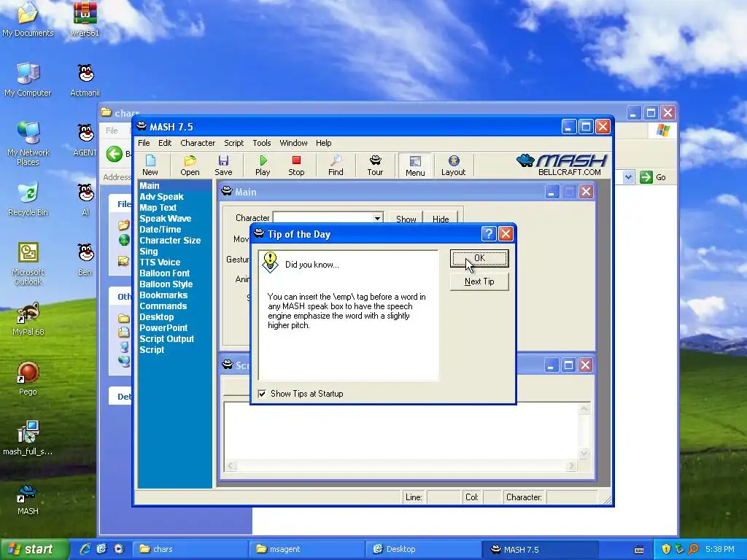Viewport: 747px width, 560px height.
Task: Start playback with the green Play icon
Action: [263, 166]
